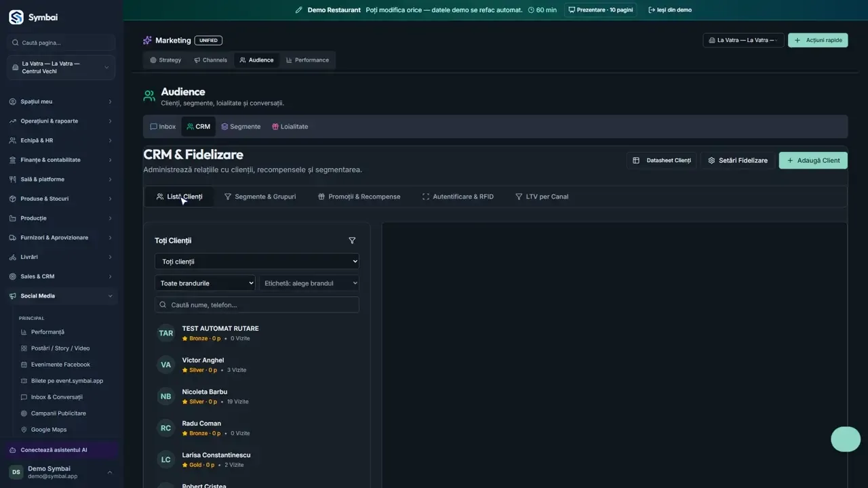Viewport: 868px width, 488px height.
Task: Open Campanii Publicitare sidebar item
Action: click(58, 413)
